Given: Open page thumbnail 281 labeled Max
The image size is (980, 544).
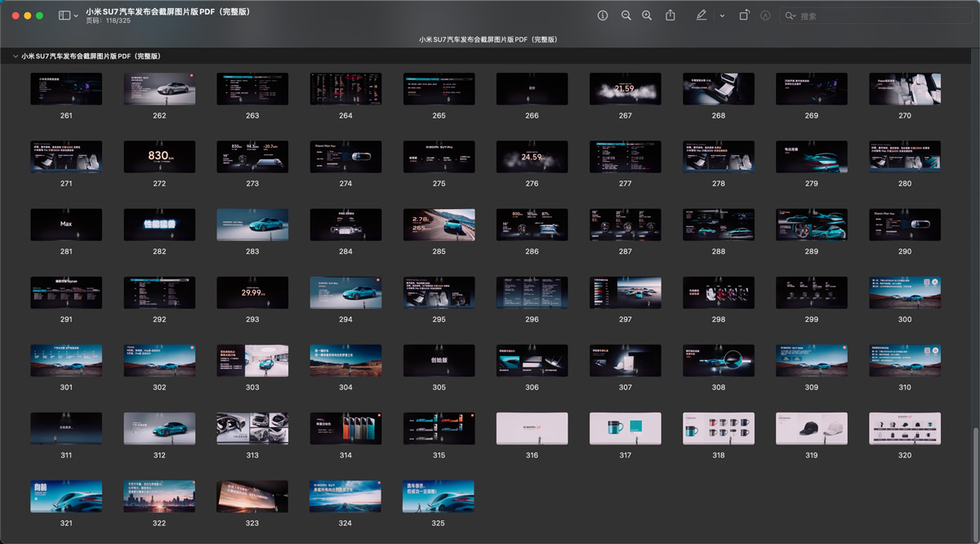Looking at the screenshot, I should click(x=66, y=225).
